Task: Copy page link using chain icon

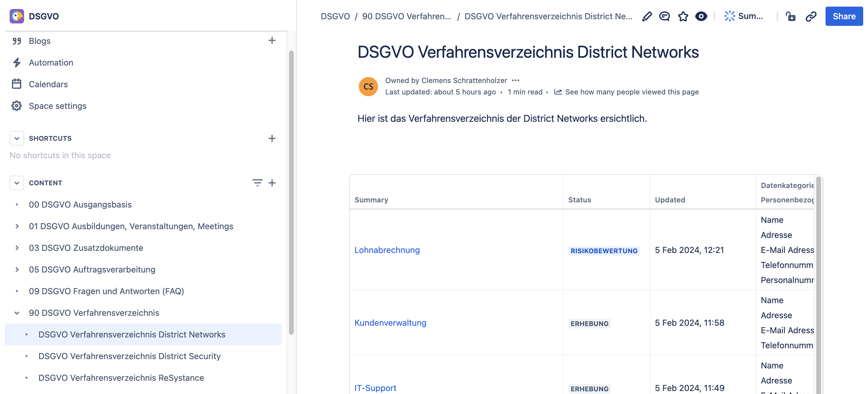Action: pyautogui.click(x=811, y=16)
